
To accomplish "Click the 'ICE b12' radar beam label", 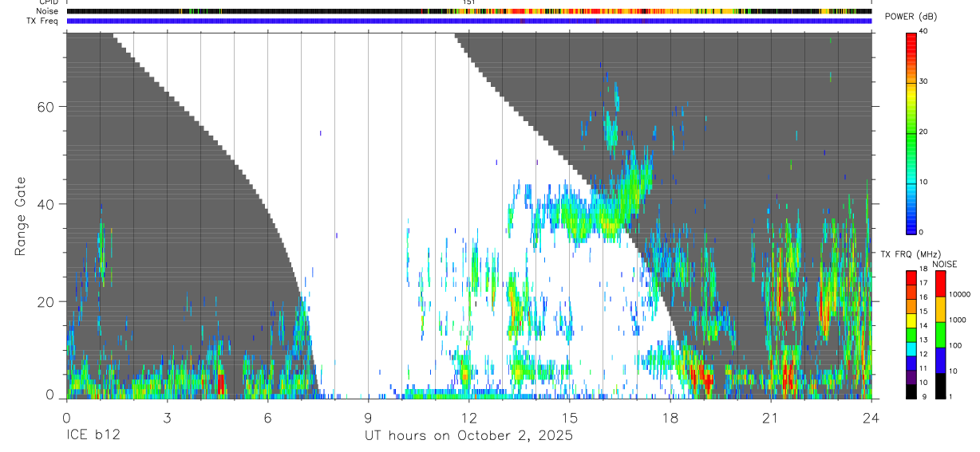I will coord(93,436).
